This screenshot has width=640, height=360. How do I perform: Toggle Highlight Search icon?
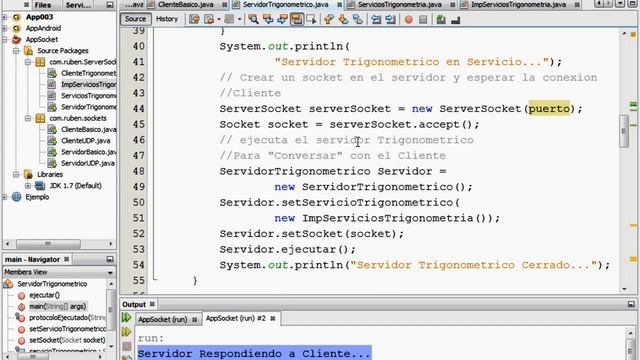point(297,19)
